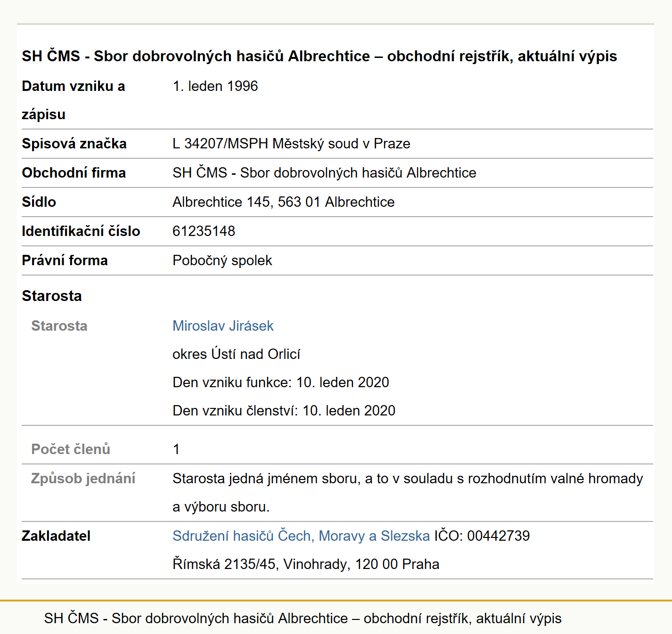This screenshot has height=634, width=672.
Task: Select 'Den vzniku členství: 10. leden 2020'
Action: click(x=284, y=411)
